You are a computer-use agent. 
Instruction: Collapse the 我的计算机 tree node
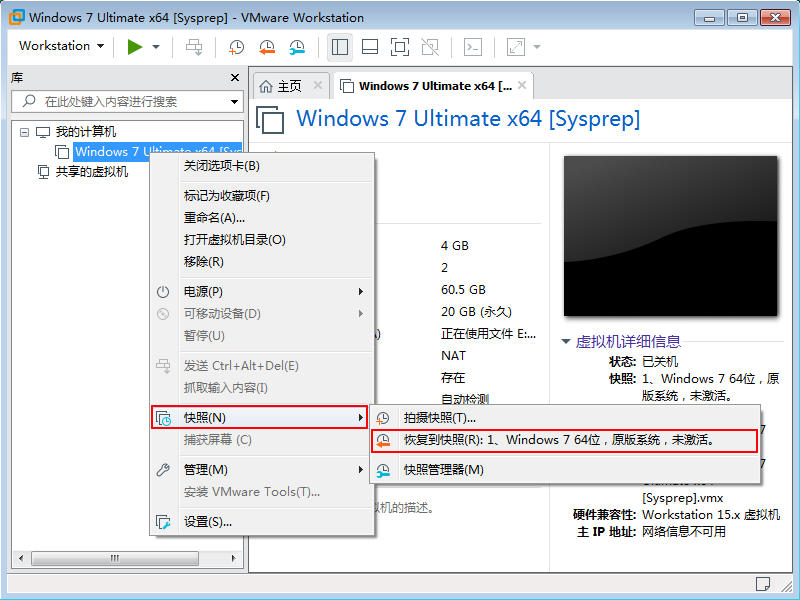click(x=25, y=132)
